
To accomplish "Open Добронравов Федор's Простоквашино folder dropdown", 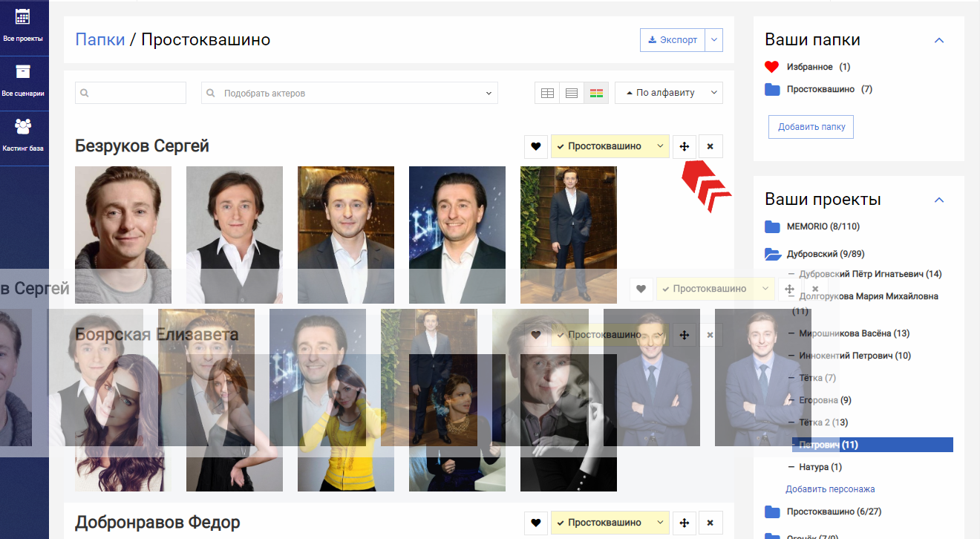I will pyautogui.click(x=610, y=523).
